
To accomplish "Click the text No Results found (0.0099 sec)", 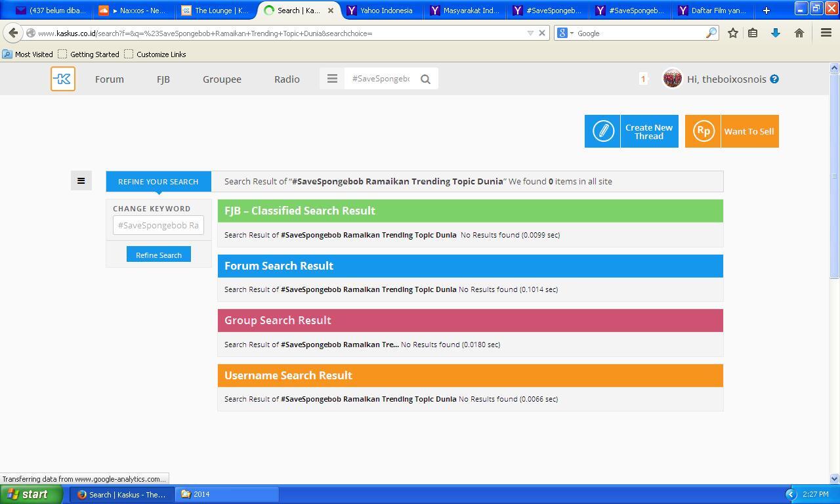I will click(510, 235).
